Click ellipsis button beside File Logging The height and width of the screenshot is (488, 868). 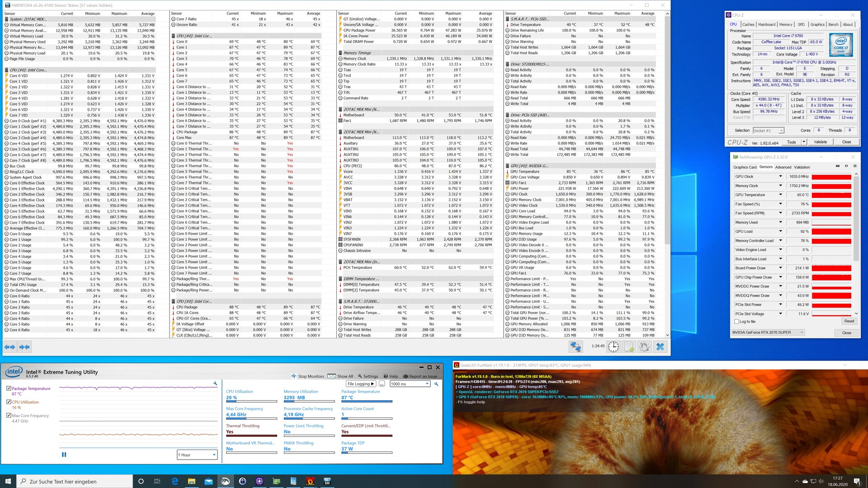(x=382, y=384)
